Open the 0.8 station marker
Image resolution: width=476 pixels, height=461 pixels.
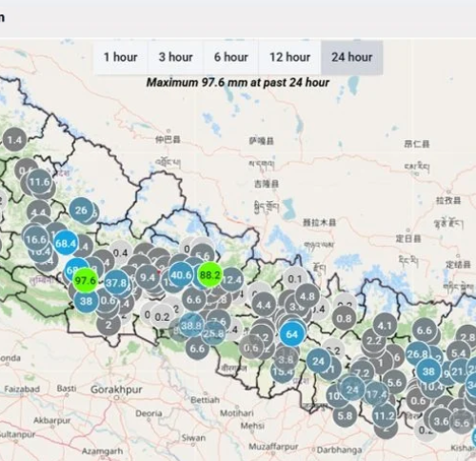tap(345, 318)
